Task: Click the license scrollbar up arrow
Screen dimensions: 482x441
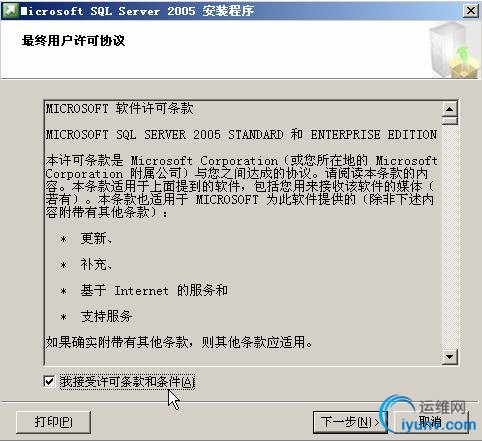Action: [x=450, y=109]
